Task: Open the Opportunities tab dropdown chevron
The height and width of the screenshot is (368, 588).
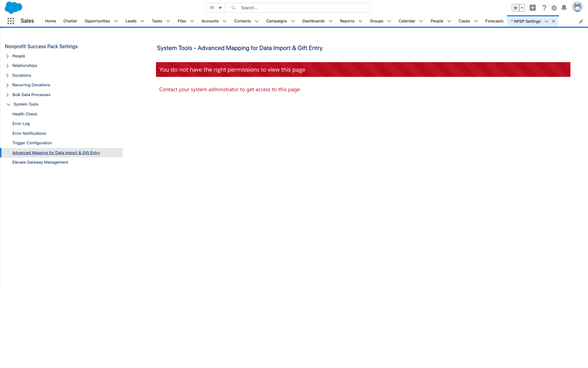Action: coord(116,21)
